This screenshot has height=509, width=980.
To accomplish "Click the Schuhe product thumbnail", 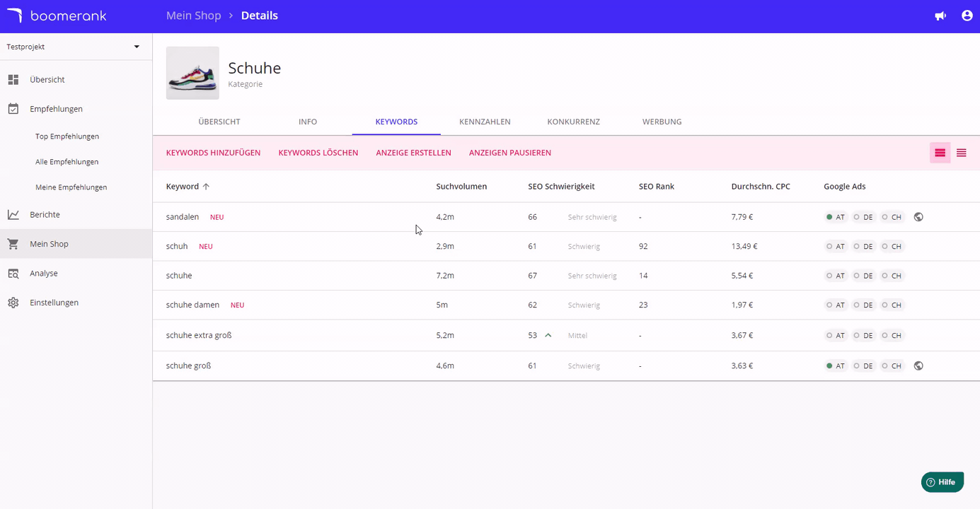I will point(192,73).
